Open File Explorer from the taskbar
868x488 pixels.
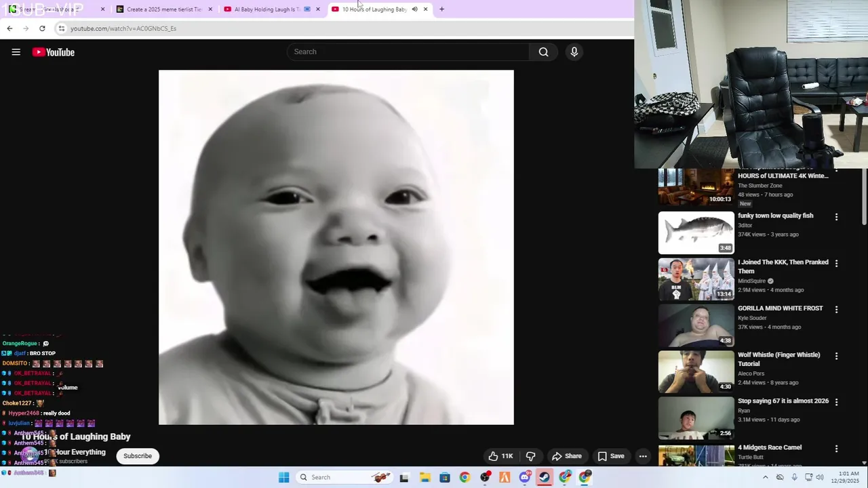(x=425, y=478)
